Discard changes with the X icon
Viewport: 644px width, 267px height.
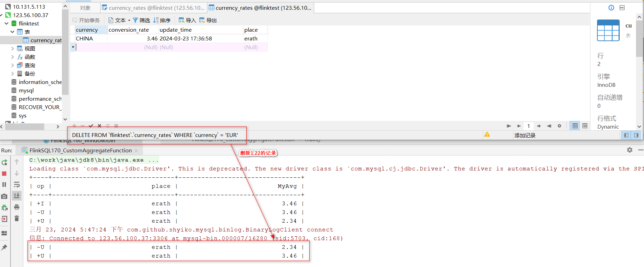(x=100, y=126)
